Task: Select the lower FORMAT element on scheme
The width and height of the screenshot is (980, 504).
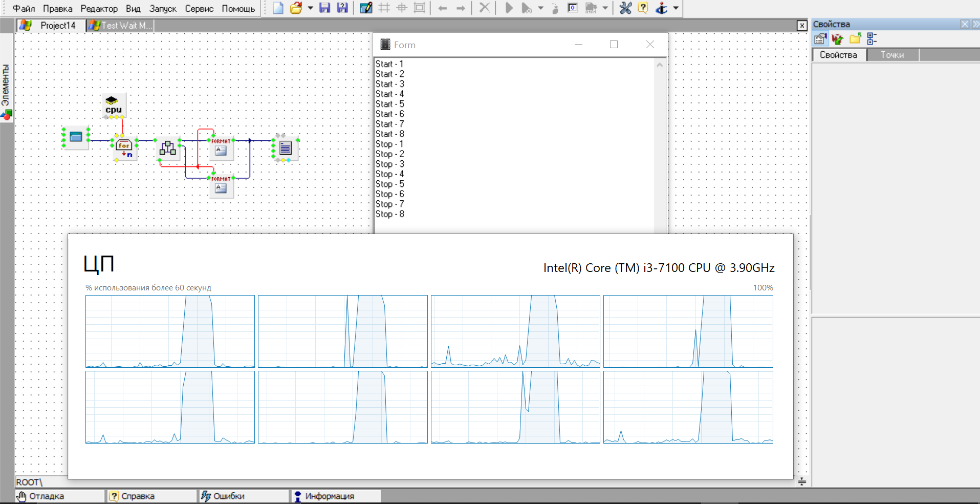Action: click(x=221, y=186)
